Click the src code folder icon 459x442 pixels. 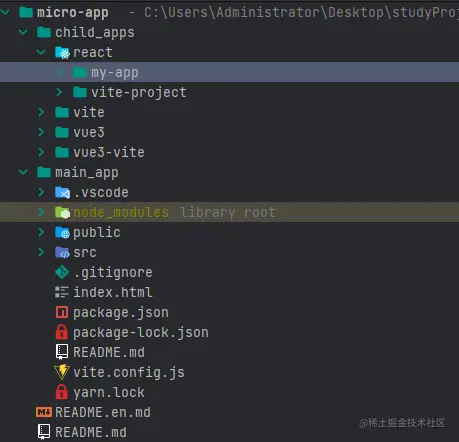point(62,253)
